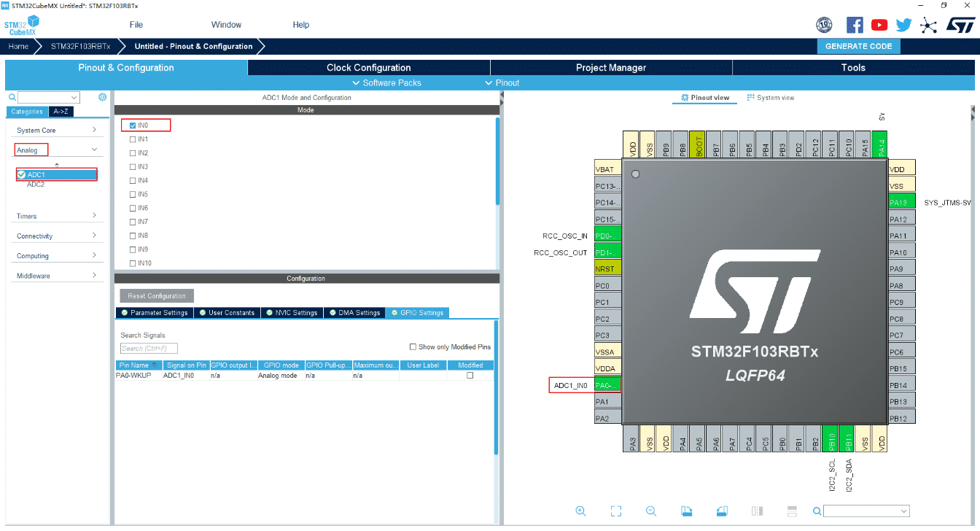This screenshot has width=980, height=531.
Task: Select ADC2 in the Analog list
Action: pos(36,185)
